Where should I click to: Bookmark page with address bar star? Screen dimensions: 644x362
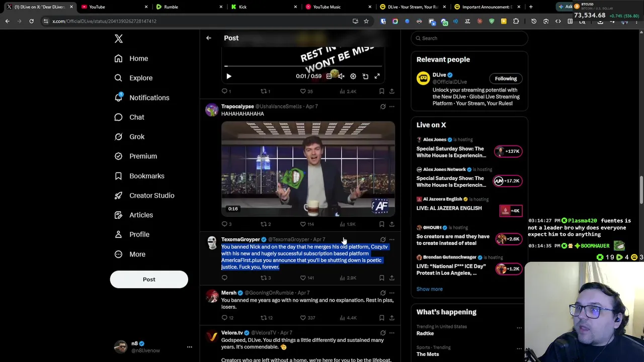pos(366,21)
